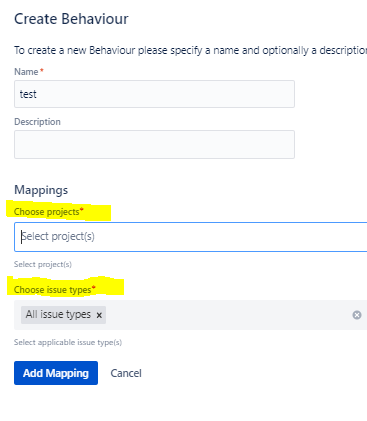Click the red asterisk beside Choose projects
This screenshot has width=367, height=421.
coord(82,209)
